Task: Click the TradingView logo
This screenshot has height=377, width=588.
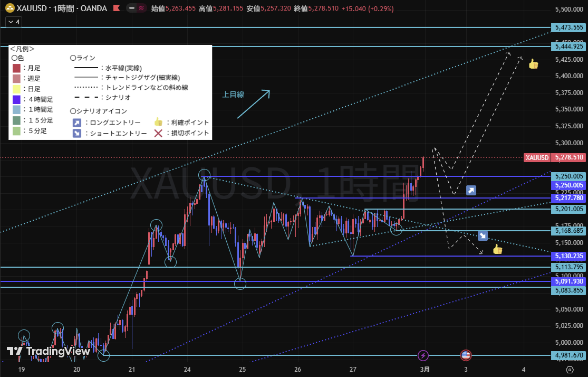Action: [48, 351]
